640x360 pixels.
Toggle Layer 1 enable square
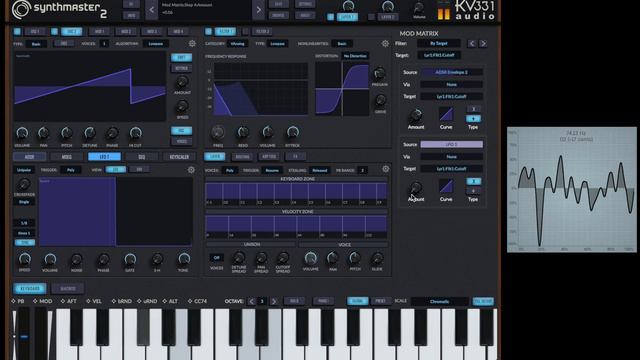(x=331, y=17)
